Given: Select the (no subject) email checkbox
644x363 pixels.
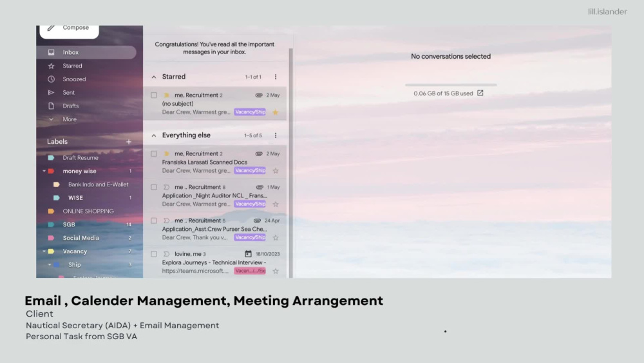Looking at the screenshot, I should [154, 95].
